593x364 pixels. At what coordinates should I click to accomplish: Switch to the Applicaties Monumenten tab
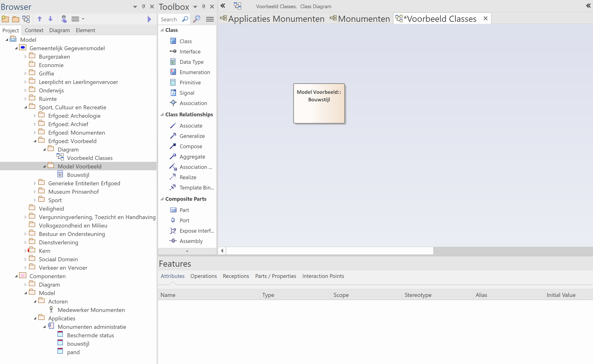(274, 19)
